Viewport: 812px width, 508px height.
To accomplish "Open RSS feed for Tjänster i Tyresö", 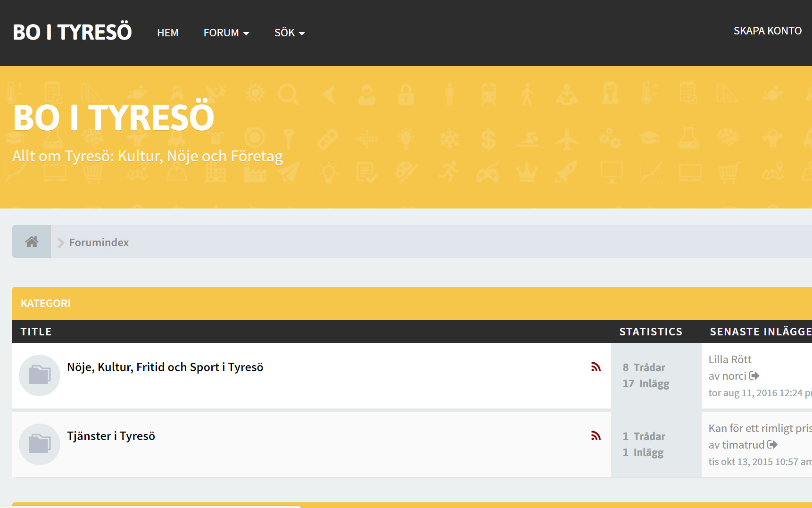I will (596, 436).
